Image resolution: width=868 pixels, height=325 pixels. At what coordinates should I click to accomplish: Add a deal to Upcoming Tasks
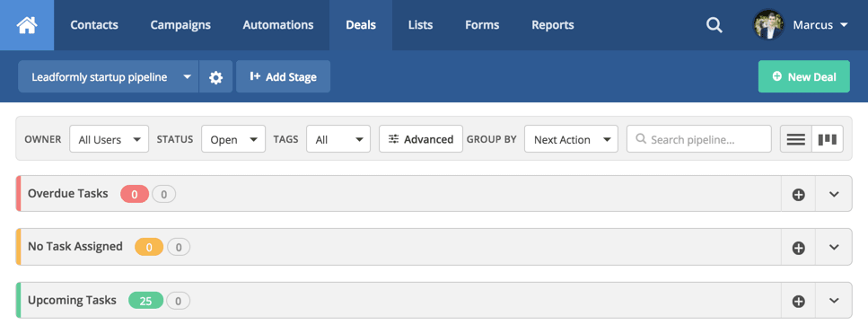click(798, 301)
